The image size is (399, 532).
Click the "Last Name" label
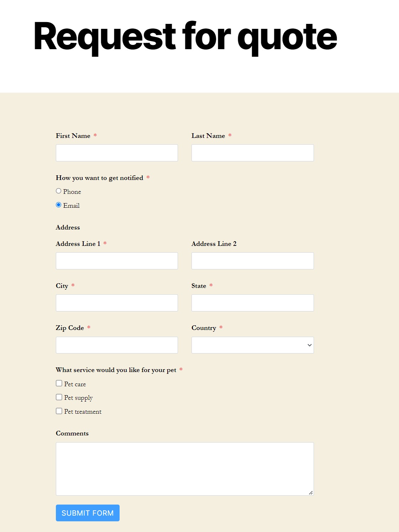pyautogui.click(x=208, y=136)
